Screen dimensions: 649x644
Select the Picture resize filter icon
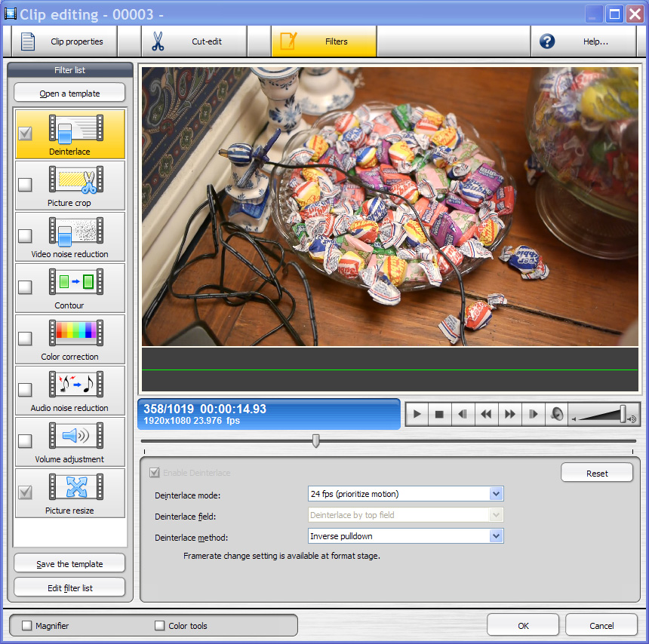76,487
